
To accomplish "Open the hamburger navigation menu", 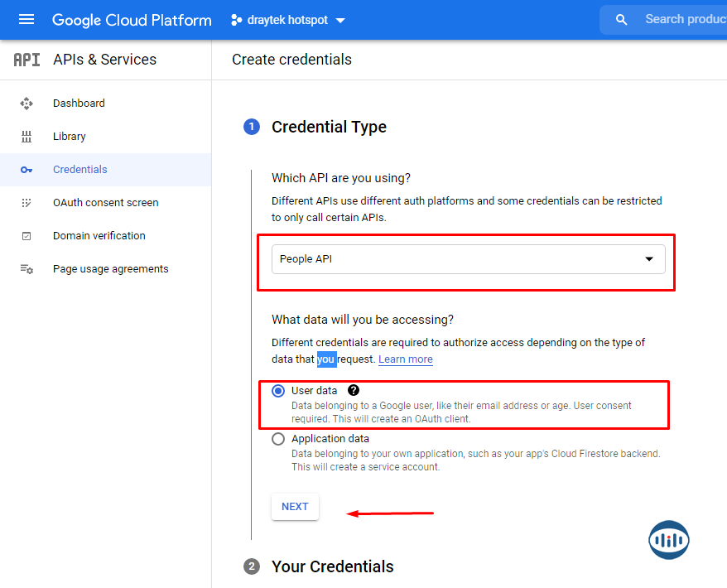I will (26, 20).
